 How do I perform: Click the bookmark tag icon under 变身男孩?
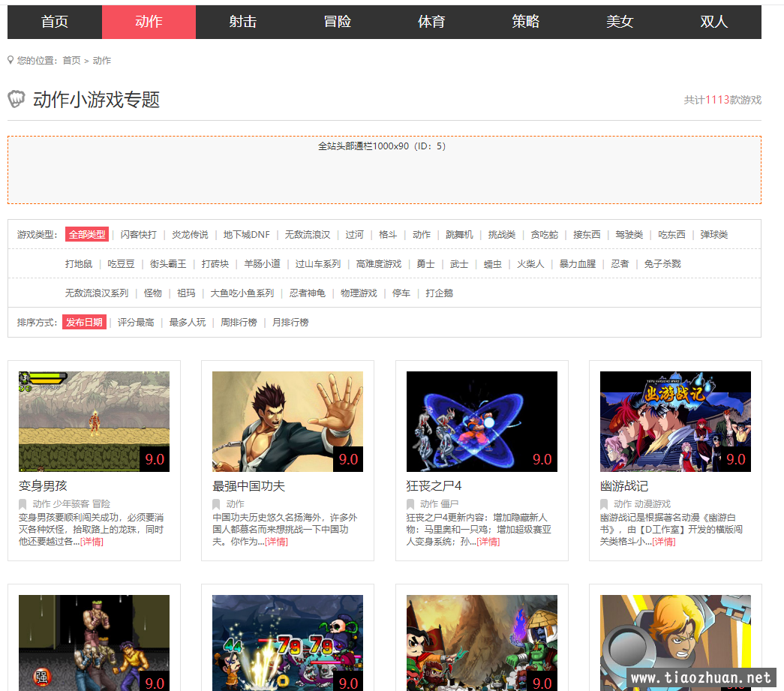coord(23,504)
